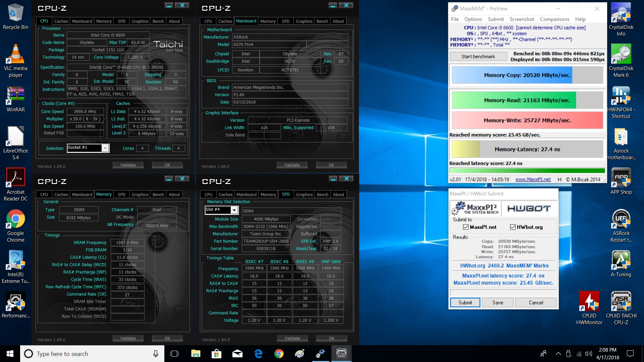This screenshot has height=362, width=644.
Task: Click Validate in Memory CPU-Z window
Action: 128,338
